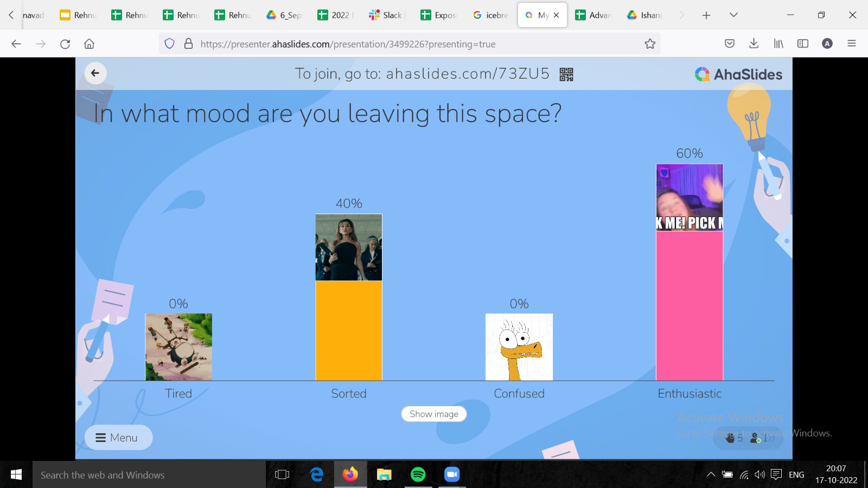Click the orange Sorted bar
This screenshot has width=868, height=488.
coord(349,331)
